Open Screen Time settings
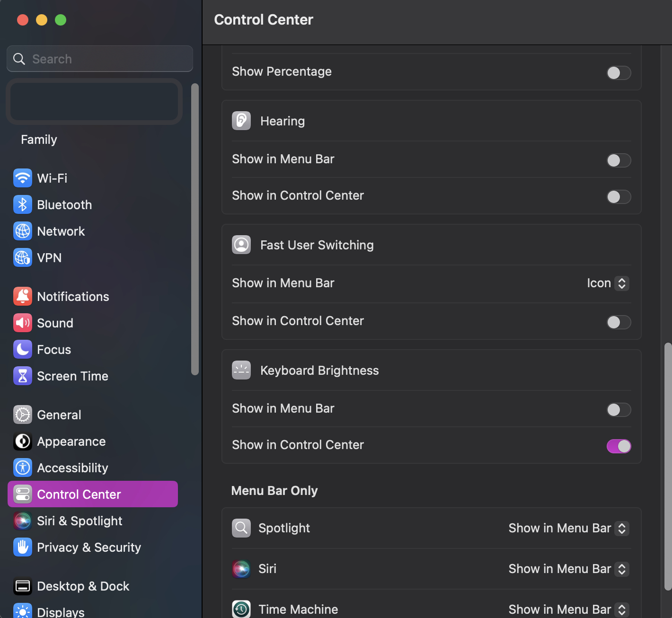672x618 pixels. click(x=93, y=376)
